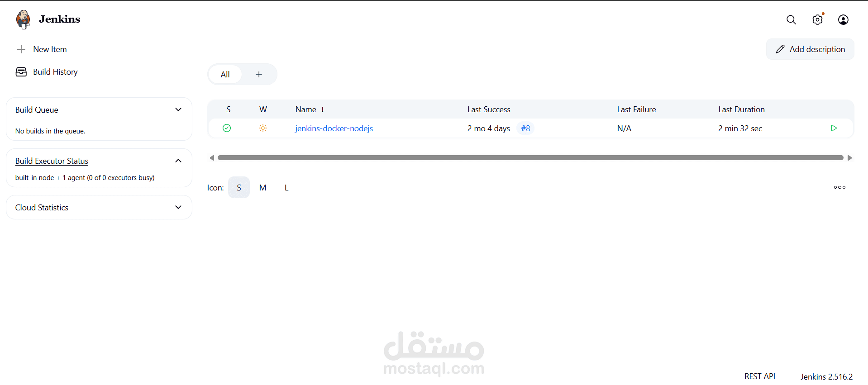
Task: Click the Jenkins title text
Action: [x=59, y=19]
